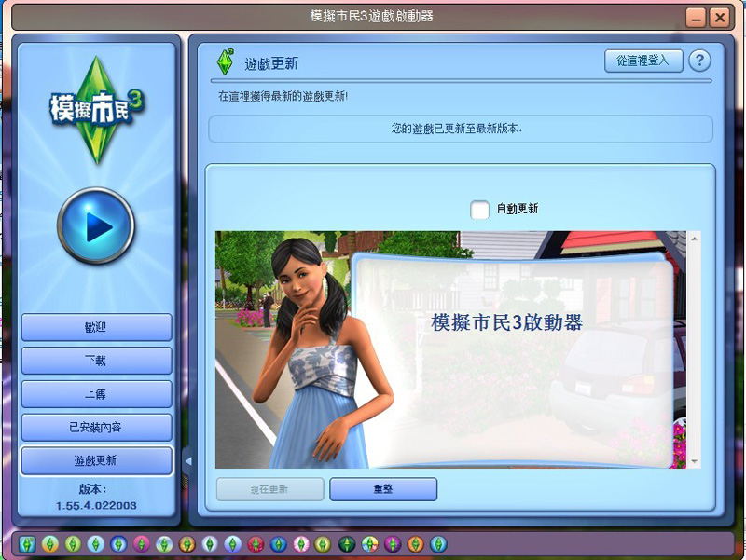
Task: Click the 模擬市民3 logo in the sidebar
Action: (x=97, y=110)
